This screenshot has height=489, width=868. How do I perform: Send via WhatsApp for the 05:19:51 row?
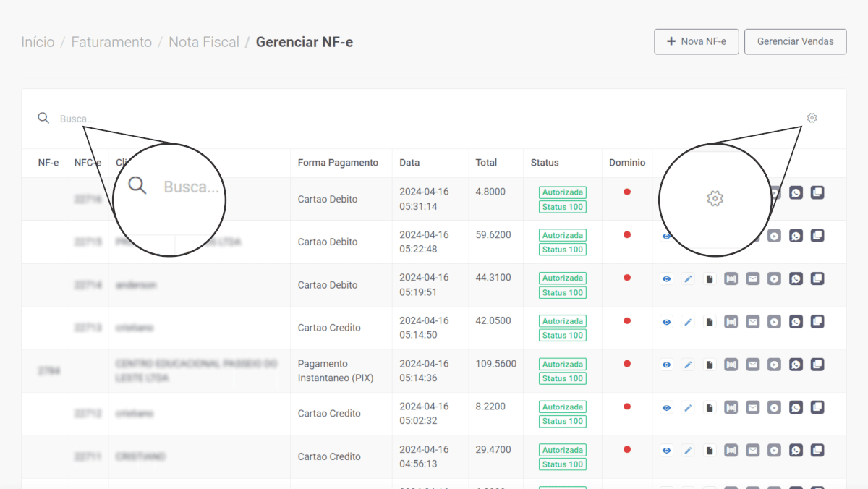(796, 278)
